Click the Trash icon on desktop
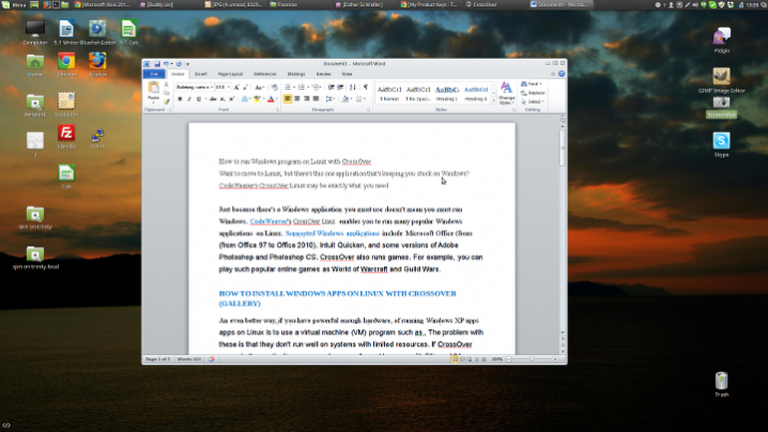768x432 pixels. [721, 382]
